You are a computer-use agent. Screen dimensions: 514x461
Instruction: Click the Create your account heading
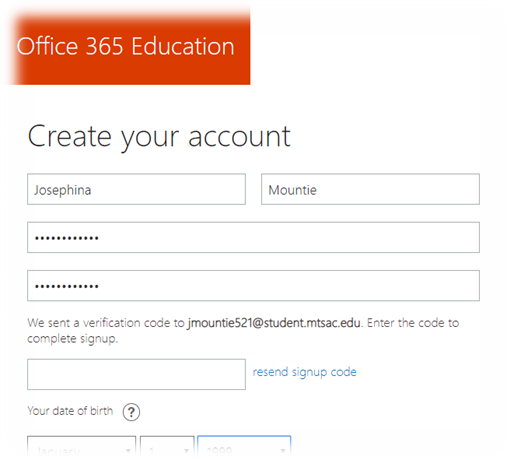(x=159, y=137)
